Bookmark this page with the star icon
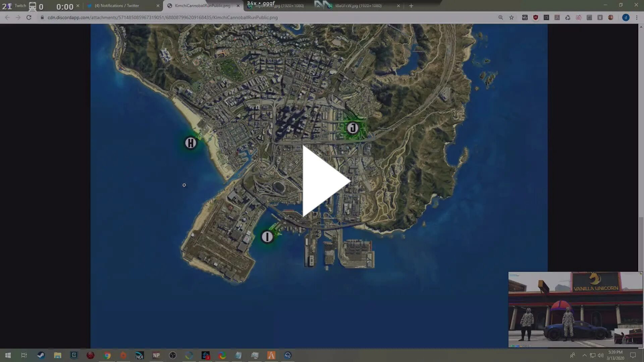The image size is (644, 362). [512, 17]
